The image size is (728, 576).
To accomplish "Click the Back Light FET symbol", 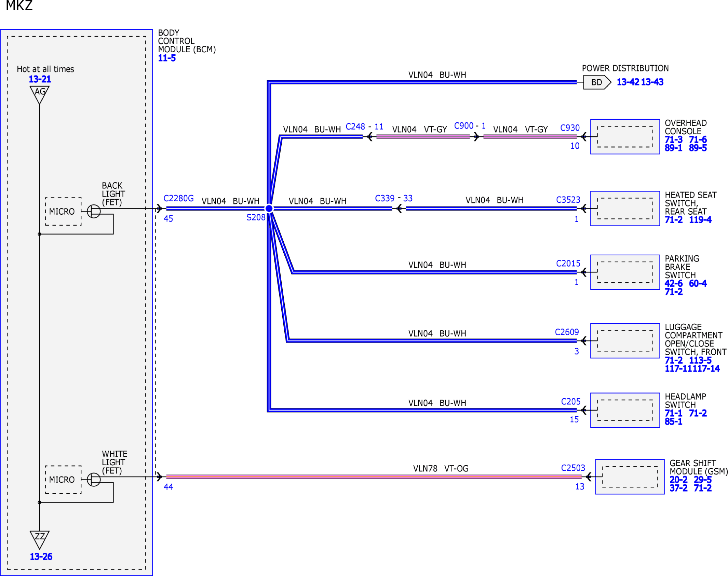I will click(x=94, y=211).
